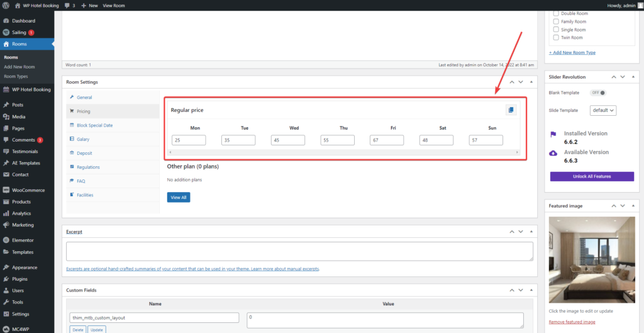Open Elementor from the sidebar icon
644x333 pixels.
(6, 240)
